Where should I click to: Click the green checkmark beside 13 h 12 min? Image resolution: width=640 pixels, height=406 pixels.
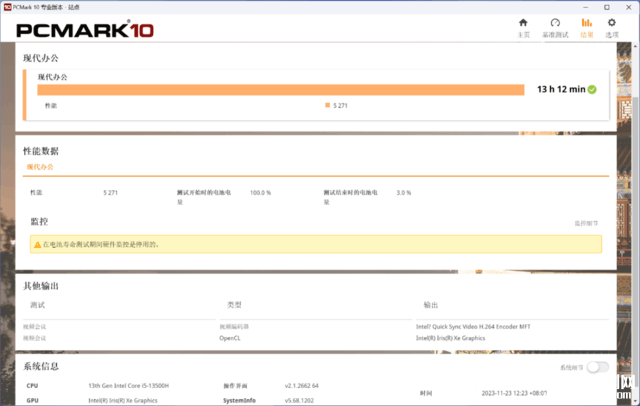tap(592, 89)
